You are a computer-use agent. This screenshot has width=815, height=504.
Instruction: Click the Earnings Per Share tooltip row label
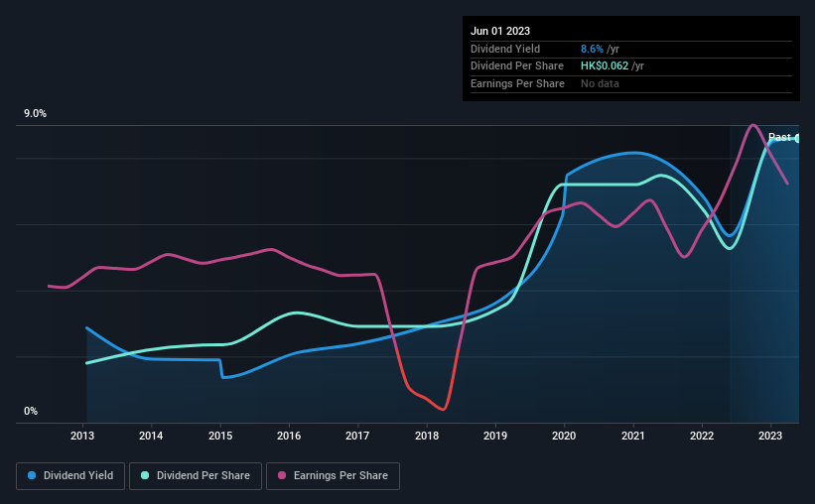(x=517, y=83)
